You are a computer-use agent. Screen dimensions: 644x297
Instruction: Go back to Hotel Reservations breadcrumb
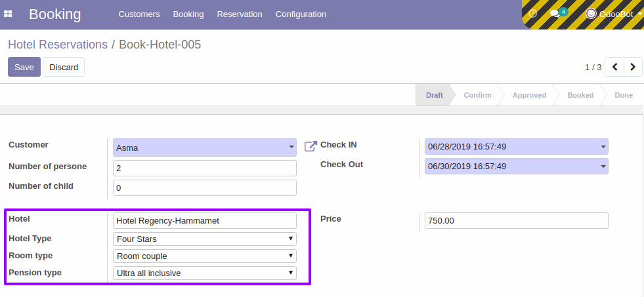(58, 45)
